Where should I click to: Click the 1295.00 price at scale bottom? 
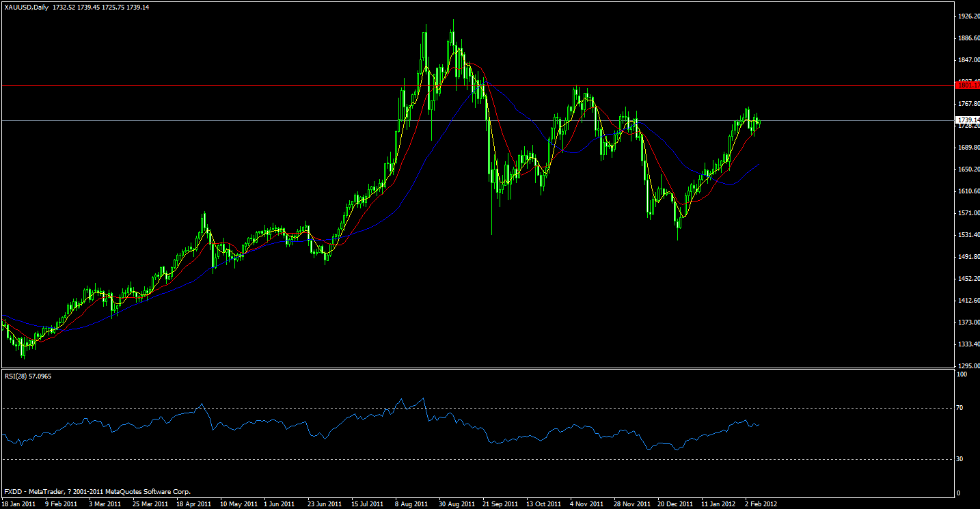[x=966, y=365]
